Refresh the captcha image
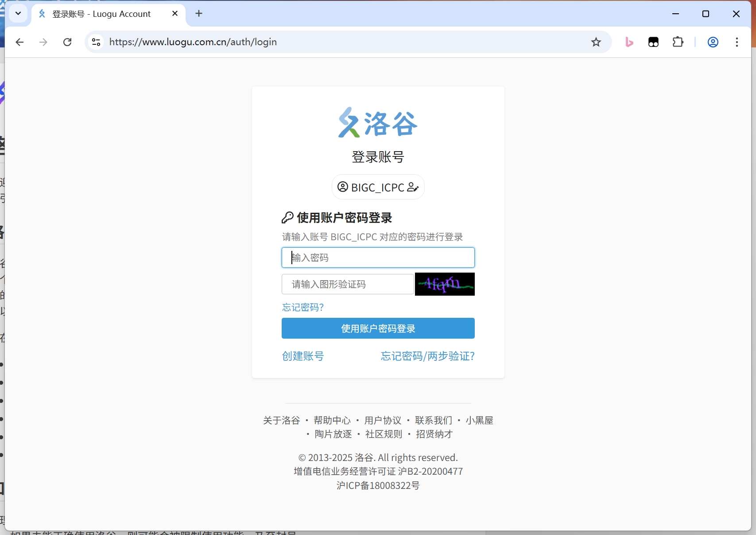 click(x=445, y=284)
